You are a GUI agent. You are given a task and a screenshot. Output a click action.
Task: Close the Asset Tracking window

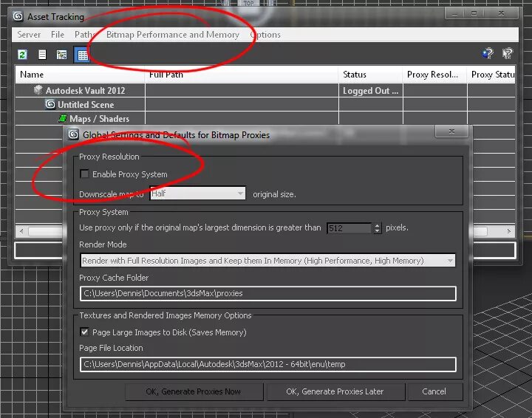501,13
